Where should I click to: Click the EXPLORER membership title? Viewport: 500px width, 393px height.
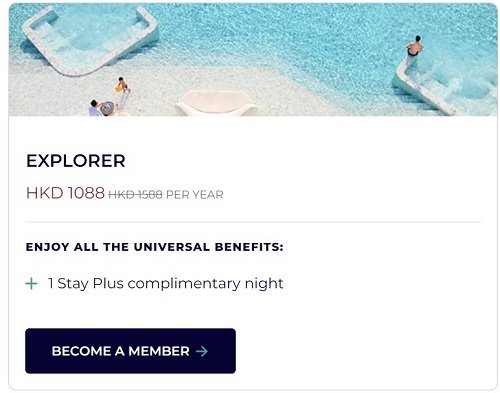[x=76, y=161]
